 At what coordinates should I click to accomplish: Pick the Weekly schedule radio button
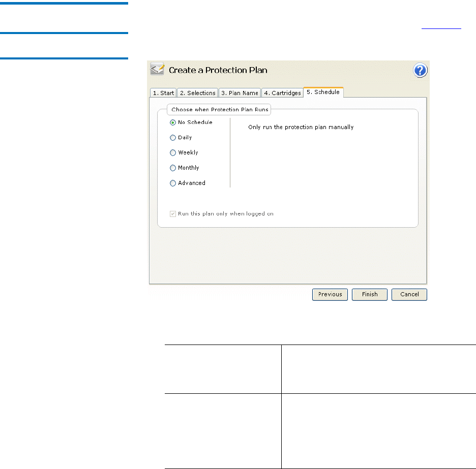(x=173, y=153)
